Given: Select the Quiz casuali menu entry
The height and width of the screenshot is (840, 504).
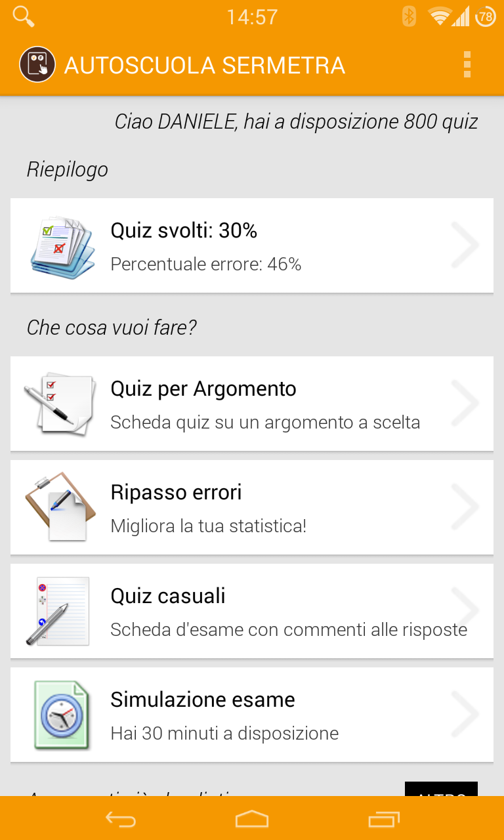Looking at the screenshot, I should point(252,611).
